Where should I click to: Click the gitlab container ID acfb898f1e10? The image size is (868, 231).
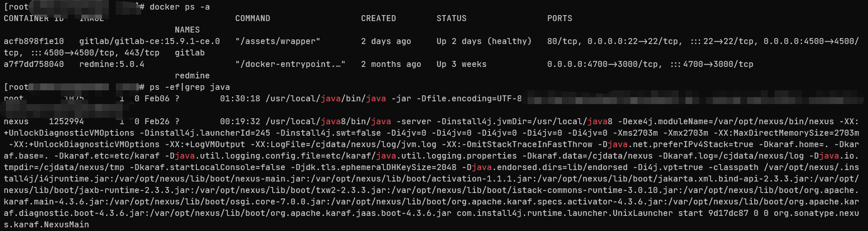click(x=34, y=41)
